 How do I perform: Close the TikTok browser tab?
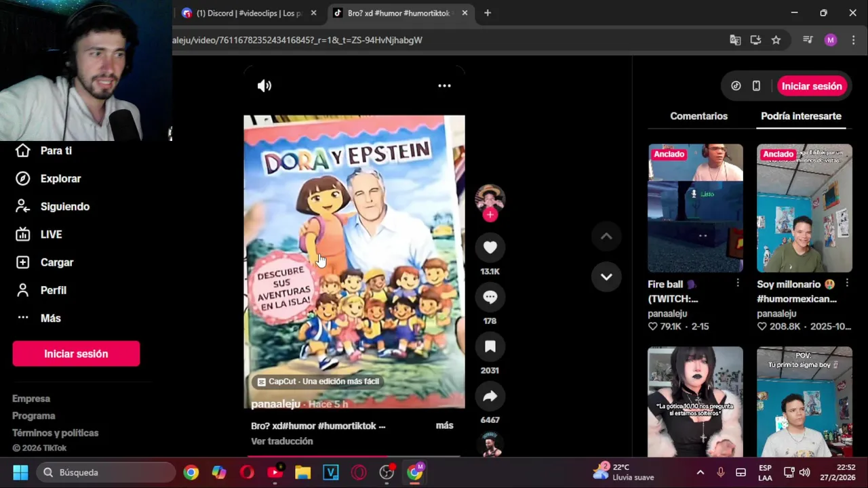tap(465, 13)
